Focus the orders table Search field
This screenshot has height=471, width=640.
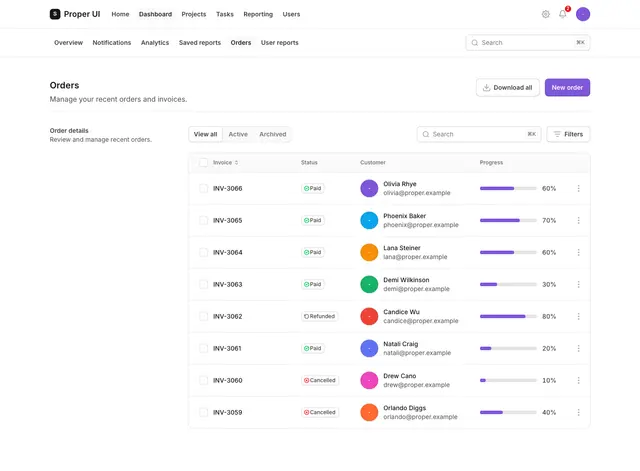coord(479,134)
